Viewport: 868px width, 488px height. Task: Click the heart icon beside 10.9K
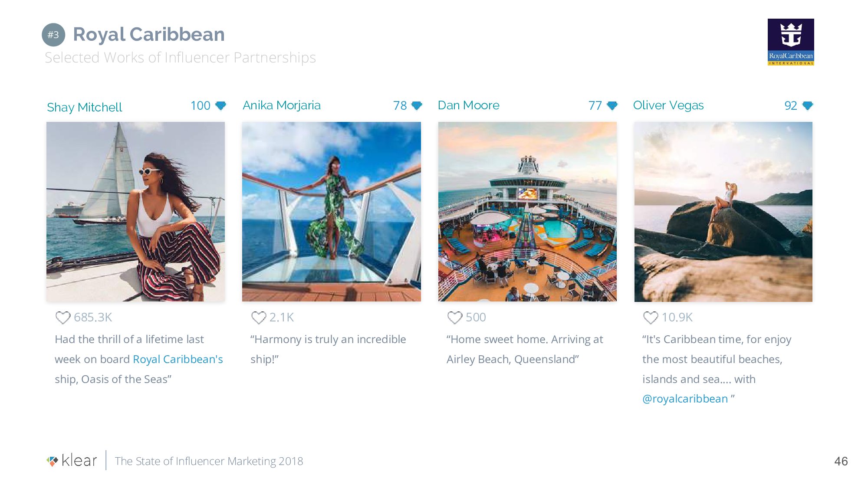coord(651,318)
